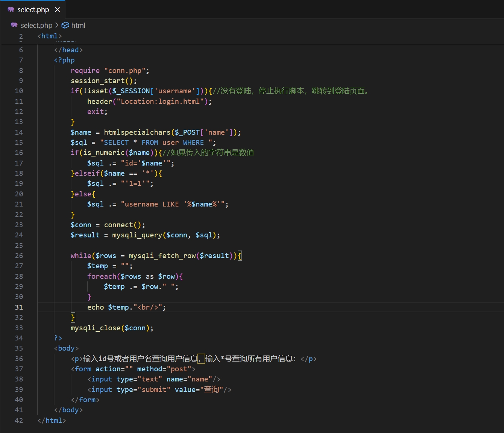Click the ?> closing PHP tag
504x433 pixels.
58,338
